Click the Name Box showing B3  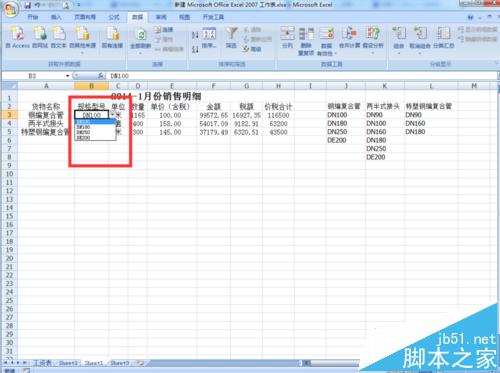(33, 76)
